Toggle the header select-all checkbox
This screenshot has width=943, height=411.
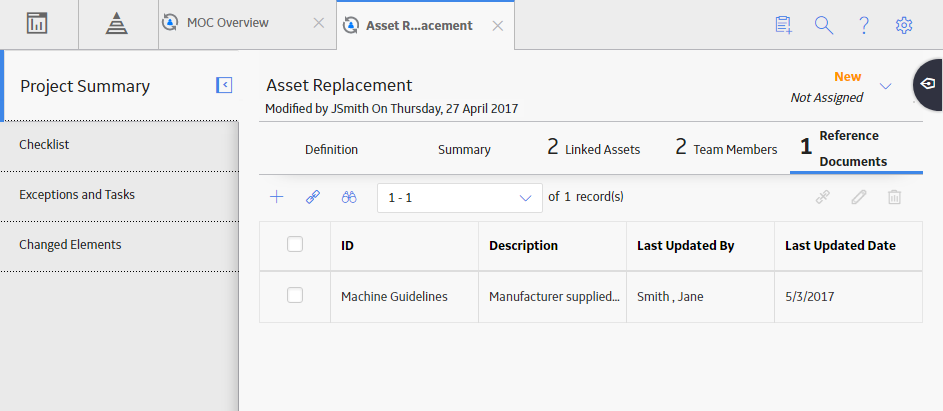tap(295, 244)
